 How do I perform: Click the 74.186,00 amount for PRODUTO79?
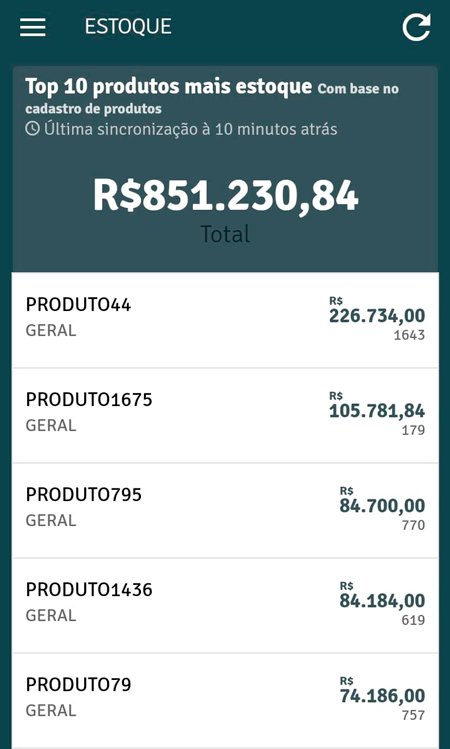tap(382, 696)
